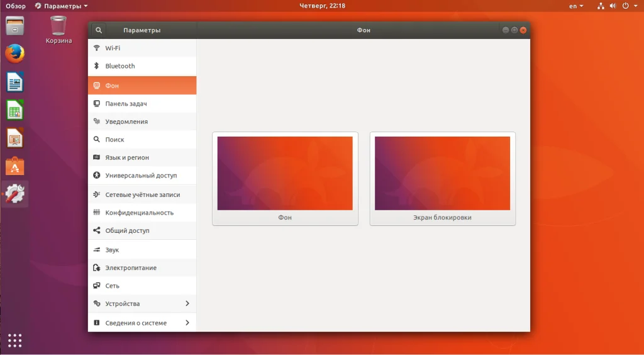Open Ubuntu Software center icon
The image size is (644, 355).
15,166
